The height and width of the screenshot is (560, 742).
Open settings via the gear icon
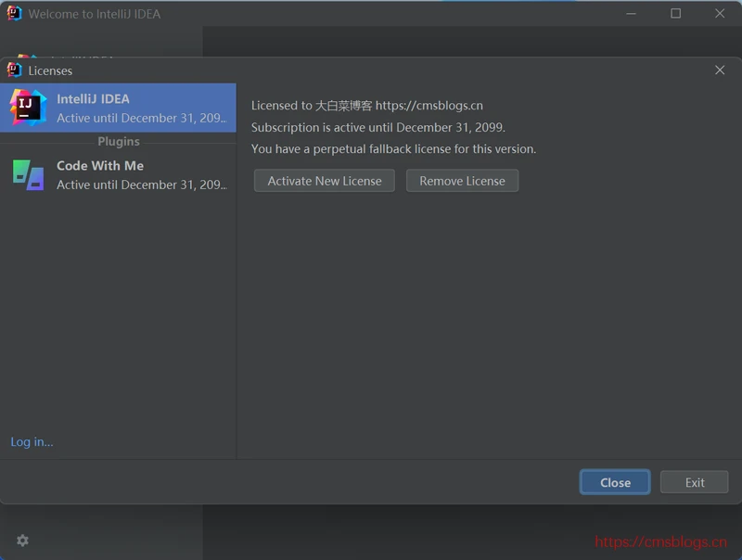(22, 541)
